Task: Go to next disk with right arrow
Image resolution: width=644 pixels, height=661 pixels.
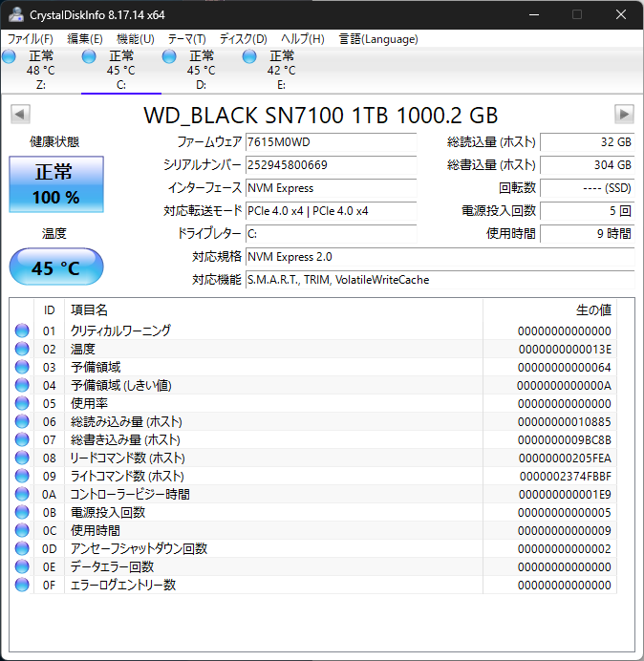Action: 624,115
